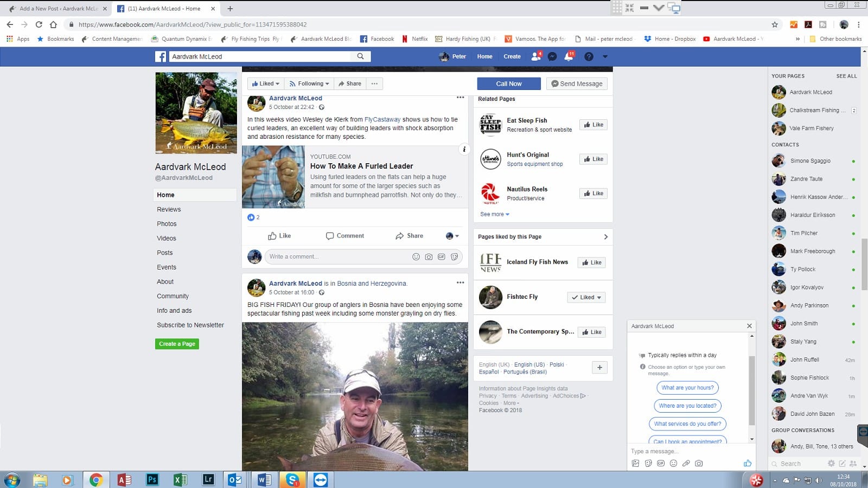Open Photoshop from the taskbar
Viewport: 868px width, 488px height.
point(152,479)
